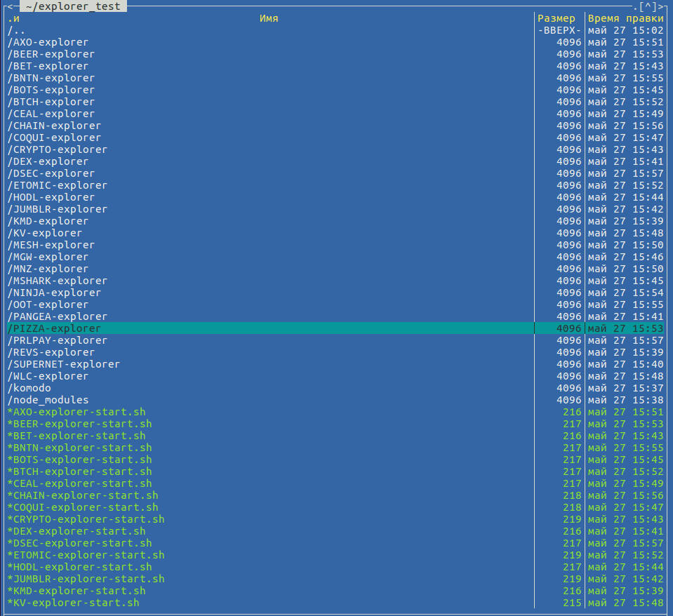Click the '.' hidden files toggle in panel header
Screen dimensions: 673x616
click(635, 7)
